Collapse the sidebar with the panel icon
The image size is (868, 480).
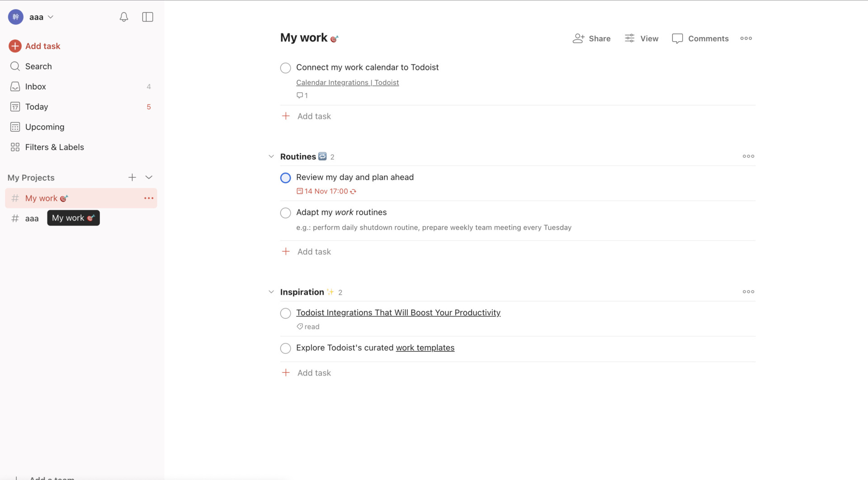(147, 17)
